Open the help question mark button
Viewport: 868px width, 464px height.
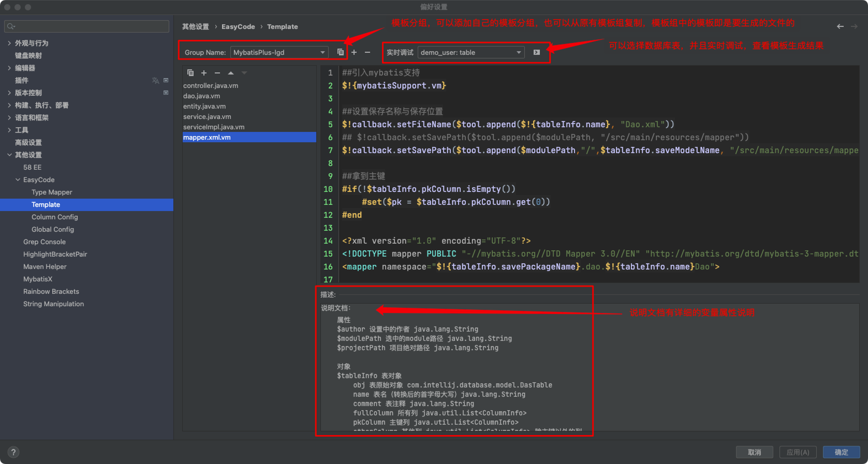(13, 452)
